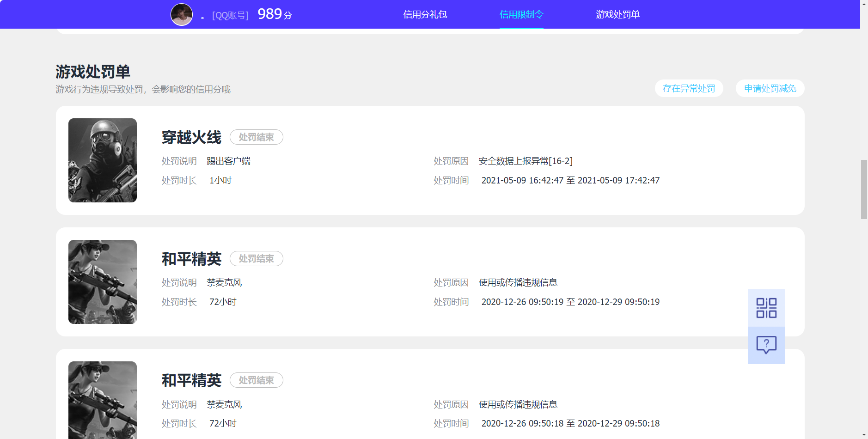Switch to 信用限制令 tab

click(x=521, y=14)
